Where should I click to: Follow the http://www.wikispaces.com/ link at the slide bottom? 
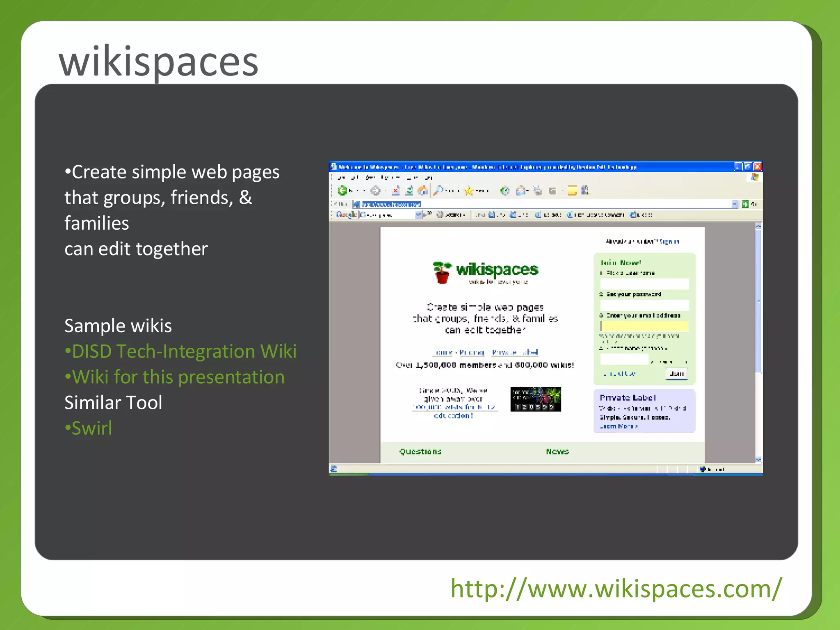[616, 588]
